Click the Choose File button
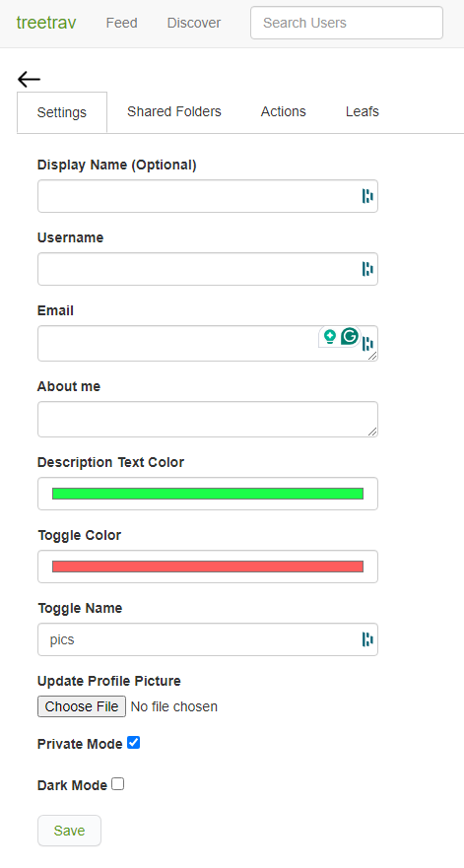This screenshot has width=464, height=868. 82,706
